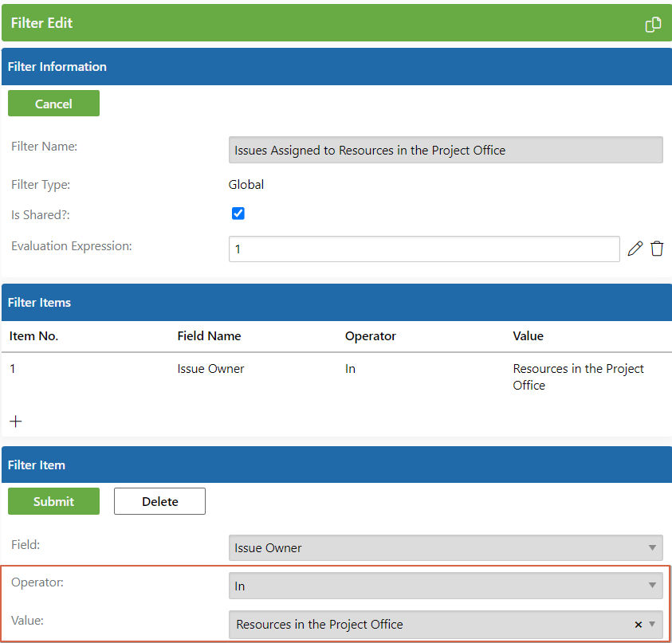Click the copy icon in Filter Edit header
Image resolution: width=672 pixels, height=643 pixels.
[653, 25]
